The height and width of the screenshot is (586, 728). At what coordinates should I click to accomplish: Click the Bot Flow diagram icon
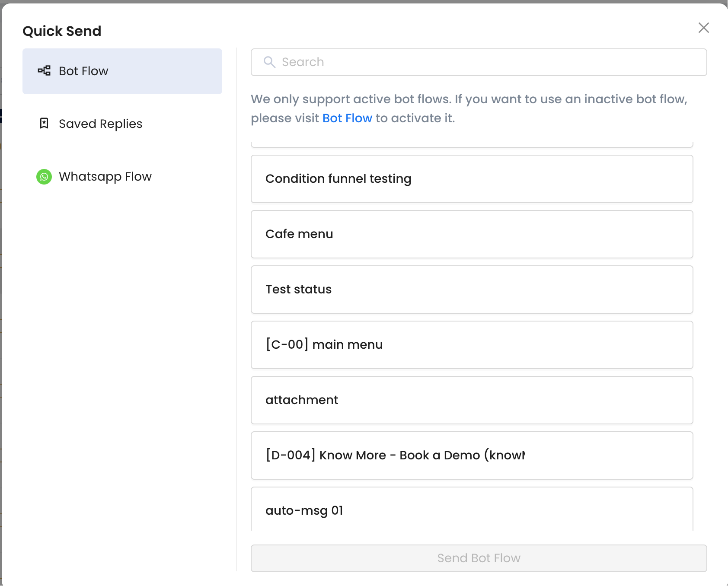(x=44, y=71)
